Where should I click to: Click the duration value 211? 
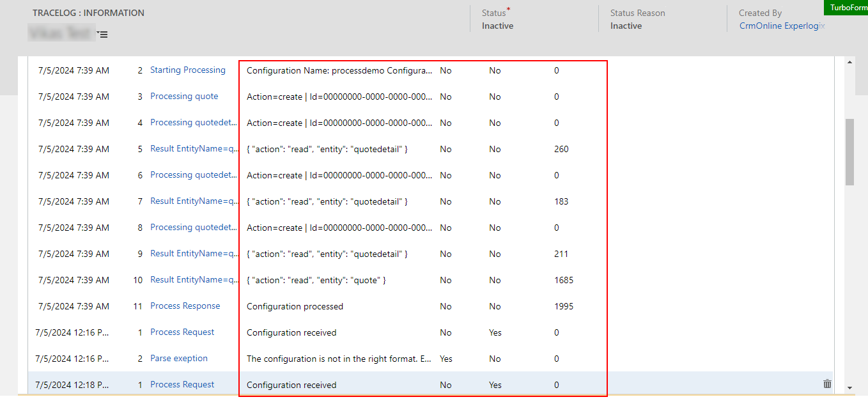click(561, 254)
